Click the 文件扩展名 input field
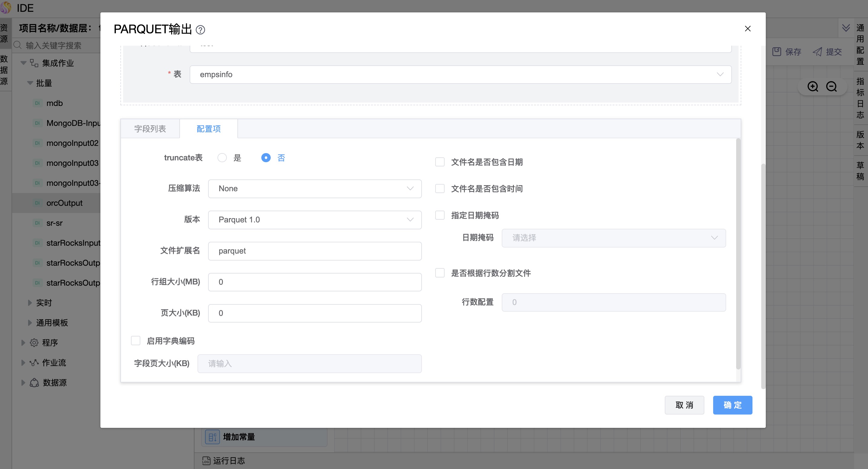 pyautogui.click(x=314, y=251)
